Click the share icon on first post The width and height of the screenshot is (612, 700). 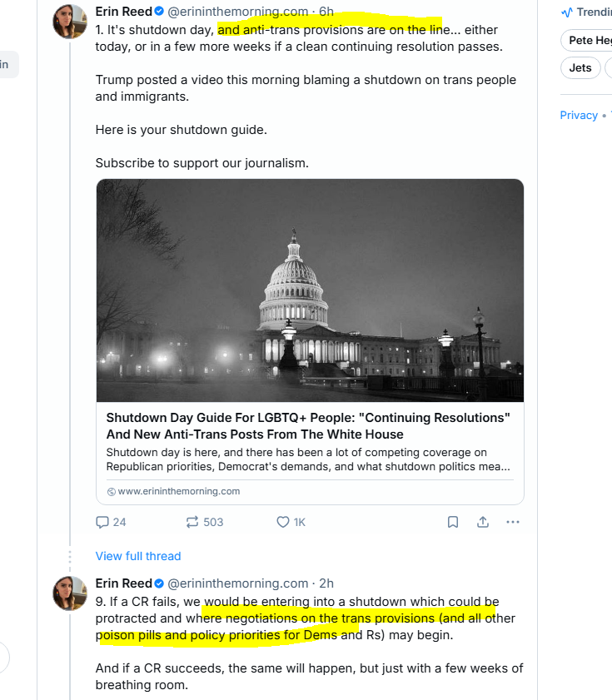click(483, 522)
